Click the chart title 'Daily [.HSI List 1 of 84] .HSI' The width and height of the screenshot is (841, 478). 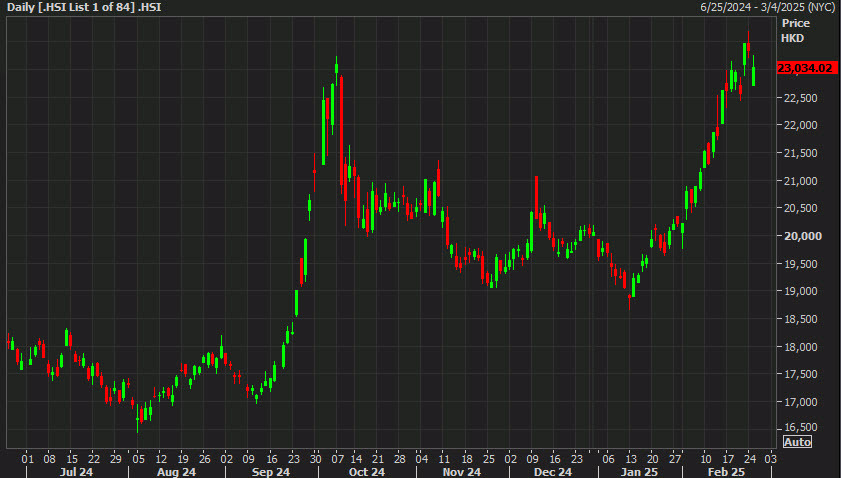click(84, 8)
